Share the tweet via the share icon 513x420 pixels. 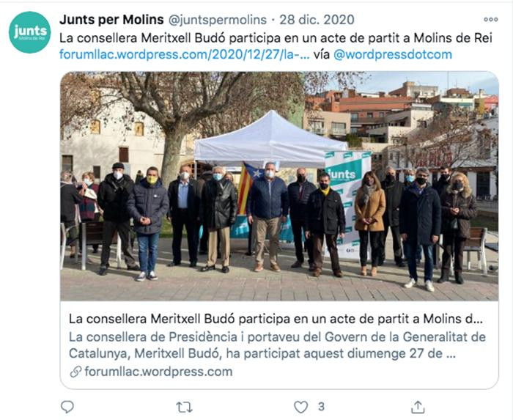[x=418, y=407]
